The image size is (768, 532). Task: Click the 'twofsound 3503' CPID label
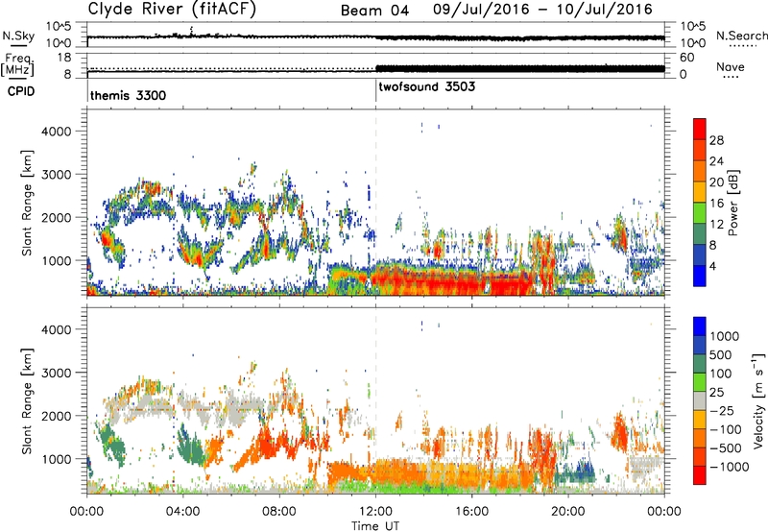(427, 86)
